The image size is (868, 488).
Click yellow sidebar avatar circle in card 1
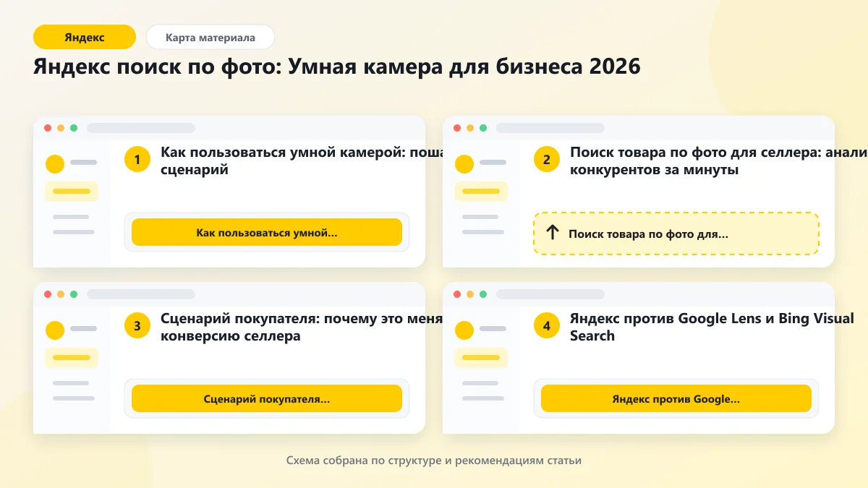coord(55,164)
